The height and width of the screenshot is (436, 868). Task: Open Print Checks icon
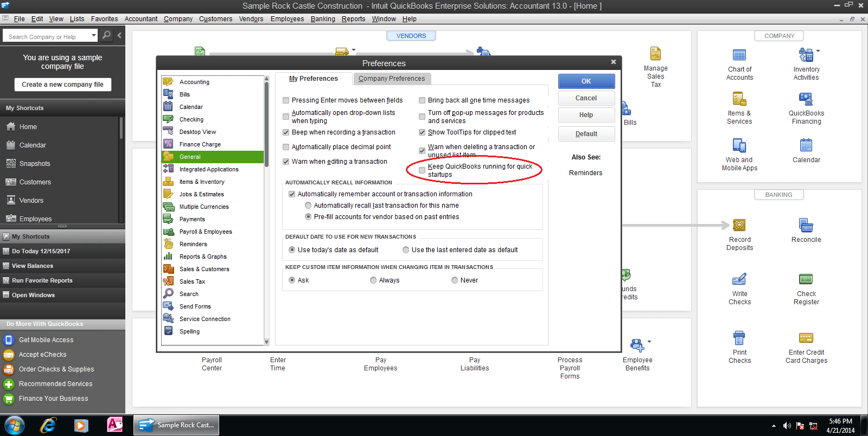coord(739,338)
